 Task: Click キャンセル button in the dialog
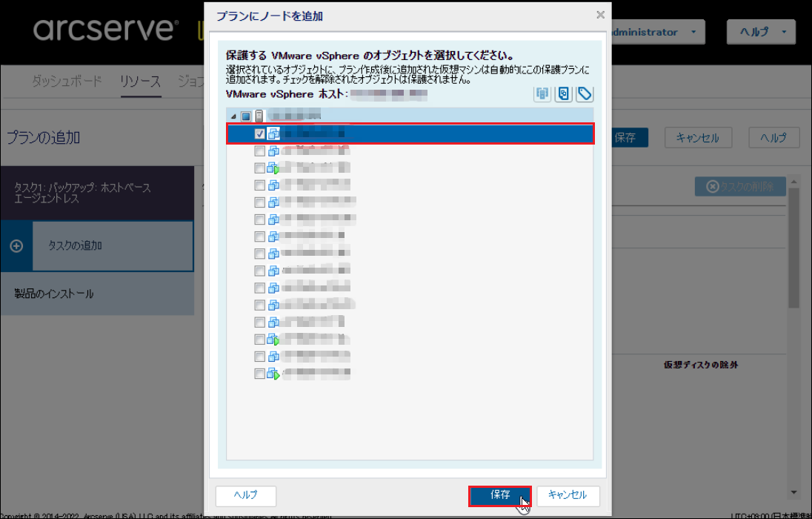pyautogui.click(x=568, y=495)
